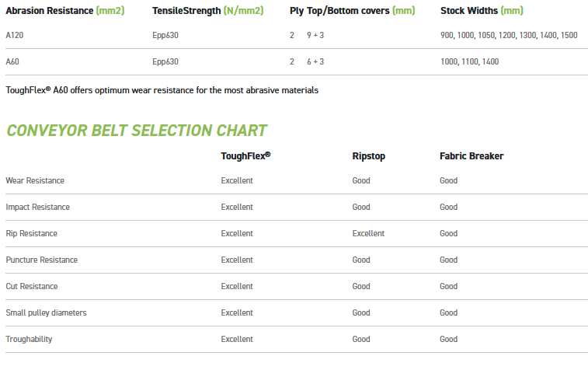Select the A60 stock widths values
The width and height of the screenshot is (588, 370).
[x=469, y=61]
